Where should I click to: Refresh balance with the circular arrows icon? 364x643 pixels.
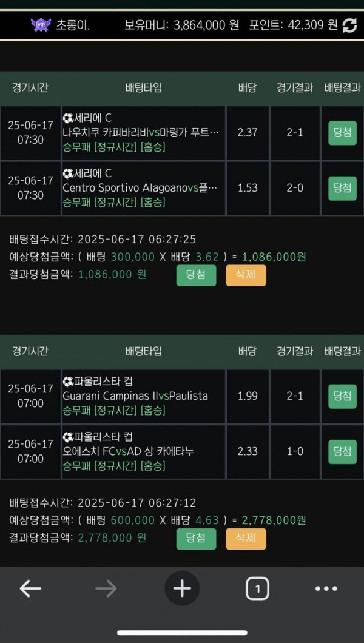349,25
